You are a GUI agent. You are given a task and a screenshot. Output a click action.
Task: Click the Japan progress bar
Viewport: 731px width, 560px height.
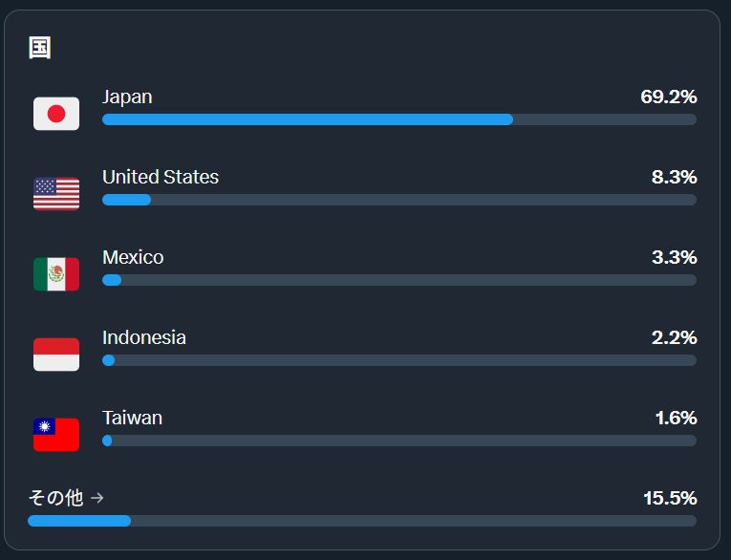pyautogui.click(x=398, y=119)
